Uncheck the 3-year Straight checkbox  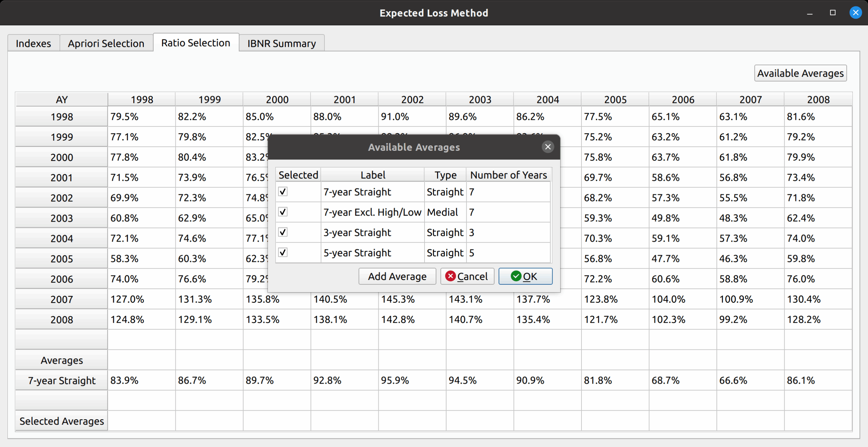coord(283,232)
